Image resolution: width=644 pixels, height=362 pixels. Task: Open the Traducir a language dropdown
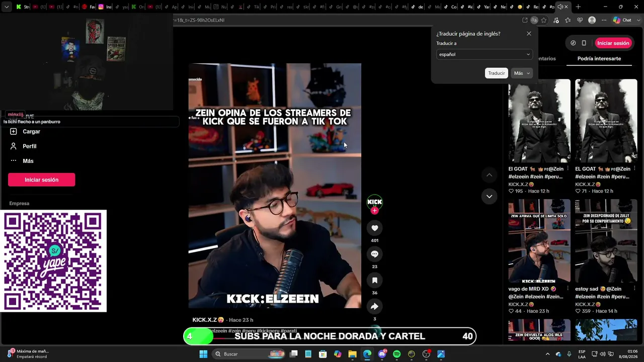484,54
